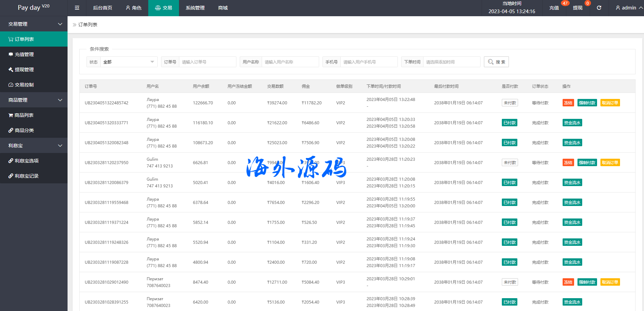
Task: Open 利息宝选项 in the sidebar
Action: (x=34, y=161)
